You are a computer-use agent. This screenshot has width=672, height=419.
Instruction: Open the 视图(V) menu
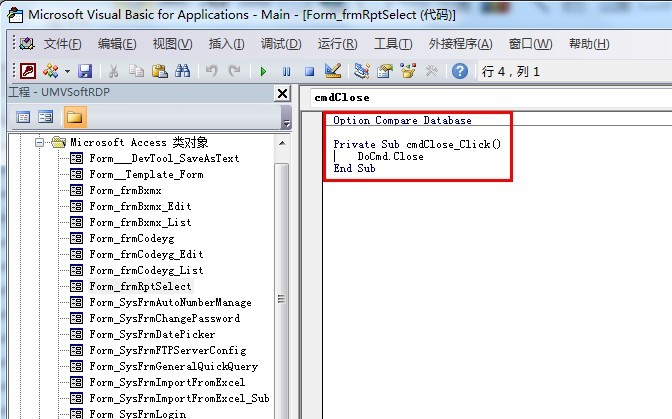[172, 43]
